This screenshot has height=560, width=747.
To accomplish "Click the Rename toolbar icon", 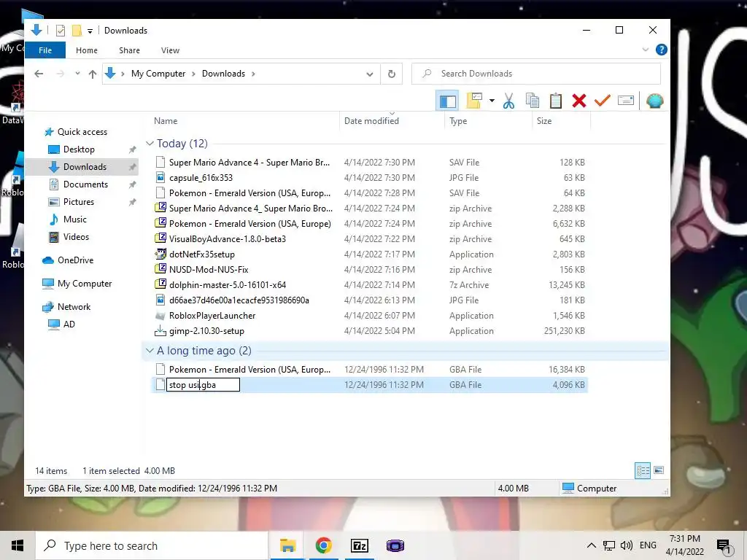I will pos(625,101).
